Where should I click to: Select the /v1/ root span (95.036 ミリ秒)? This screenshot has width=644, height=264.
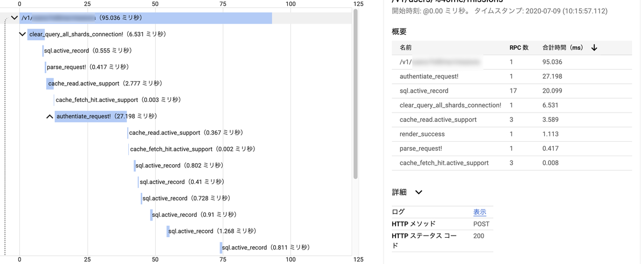tap(145, 18)
